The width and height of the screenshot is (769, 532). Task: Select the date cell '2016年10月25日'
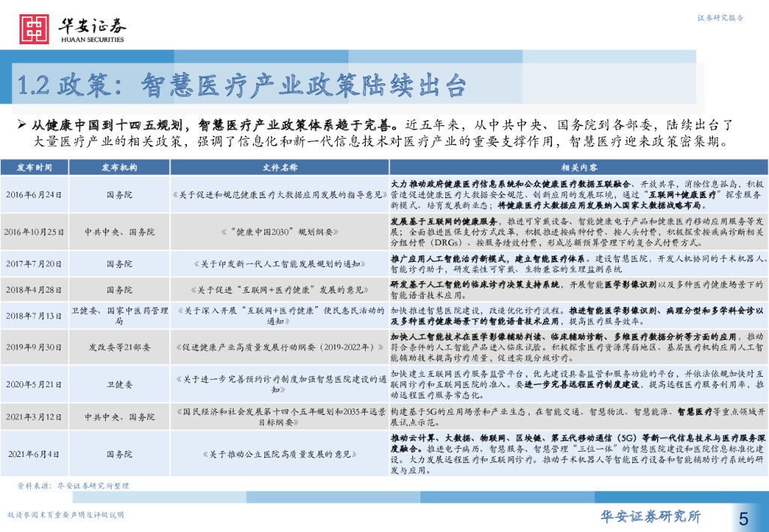coord(34,232)
